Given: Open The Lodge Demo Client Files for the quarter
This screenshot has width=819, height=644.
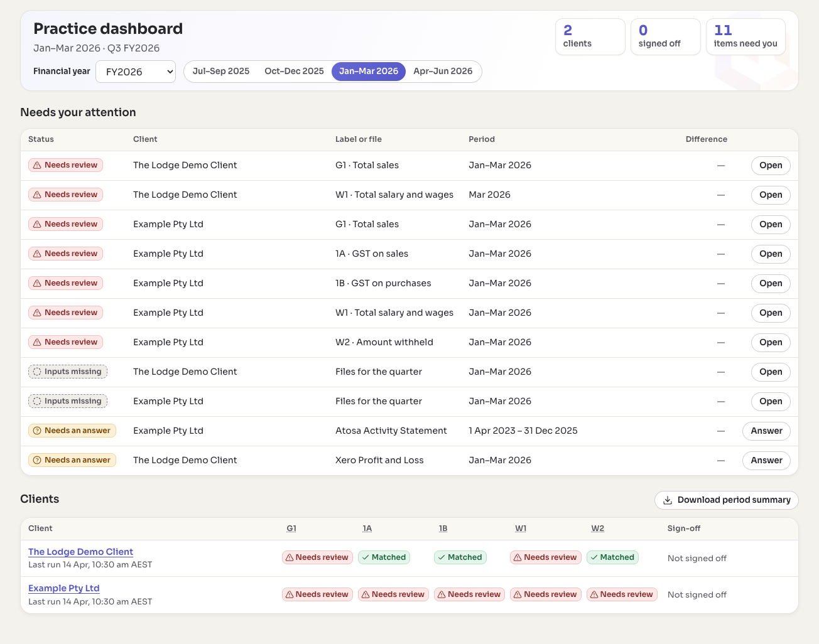Looking at the screenshot, I should click(x=771, y=372).
